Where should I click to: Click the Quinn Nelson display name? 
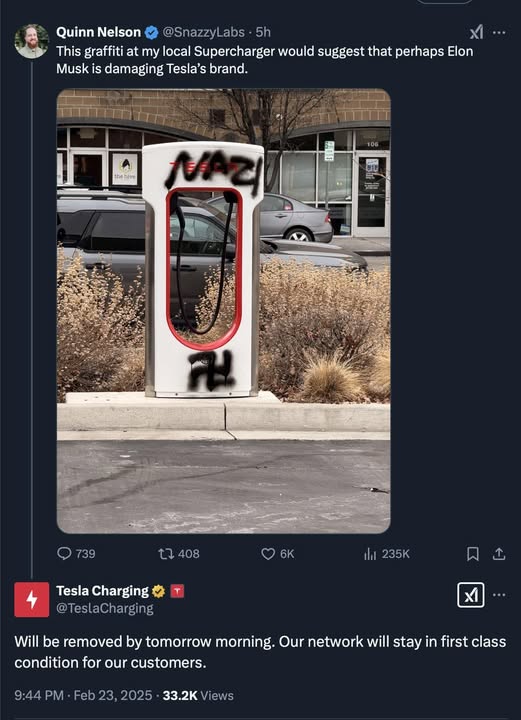point(99,32)
